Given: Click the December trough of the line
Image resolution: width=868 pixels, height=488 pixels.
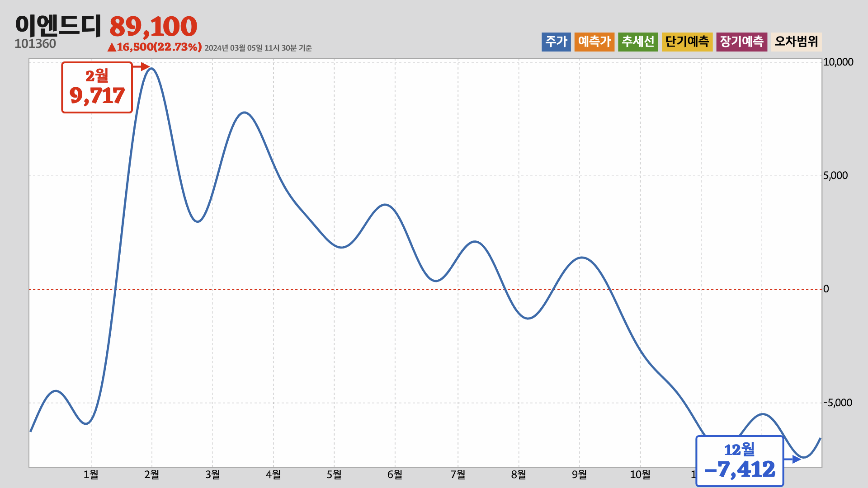Looking at the screenshot, I should [x=804, y=457].
